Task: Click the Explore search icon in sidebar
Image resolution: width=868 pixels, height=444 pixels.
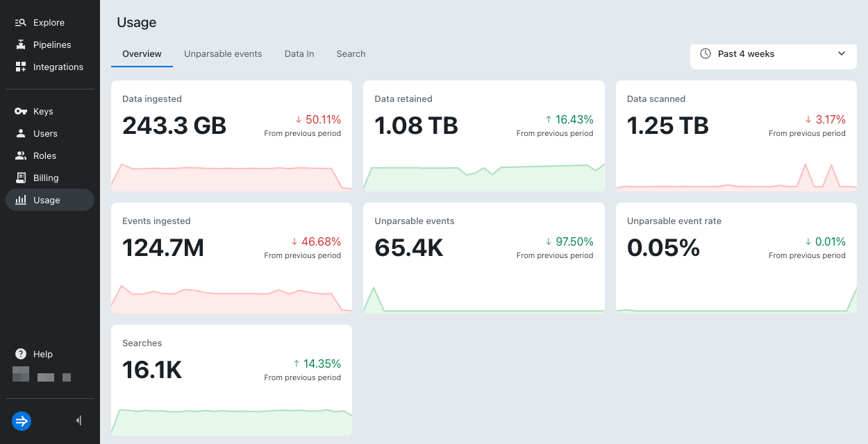Action: pos(21,23)
